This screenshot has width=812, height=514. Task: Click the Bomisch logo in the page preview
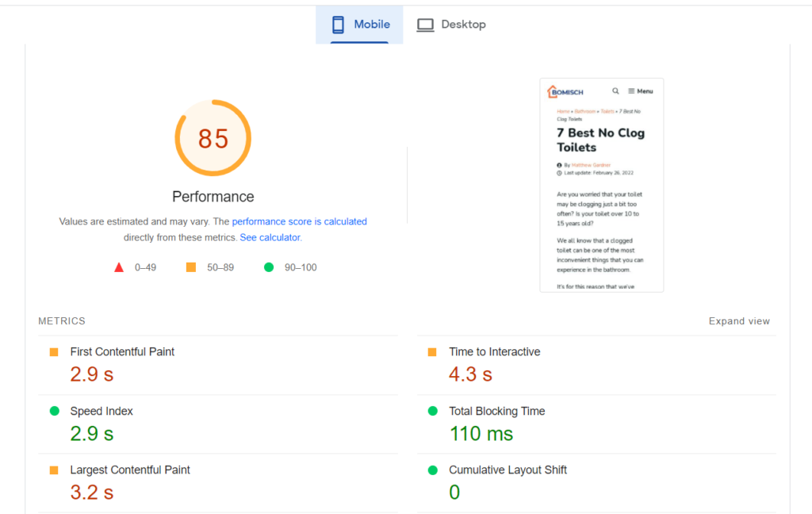click(565, 92)
